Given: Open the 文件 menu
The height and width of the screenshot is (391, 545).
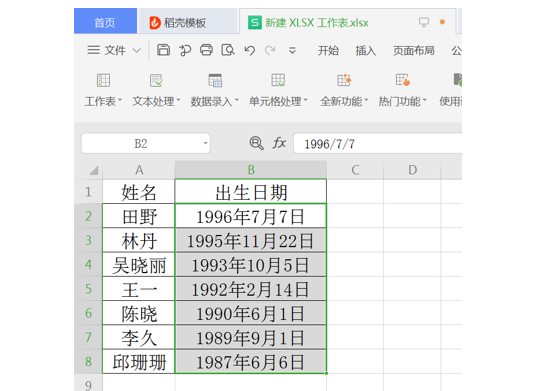Looking at the screenshot, I should pos(115,50).
